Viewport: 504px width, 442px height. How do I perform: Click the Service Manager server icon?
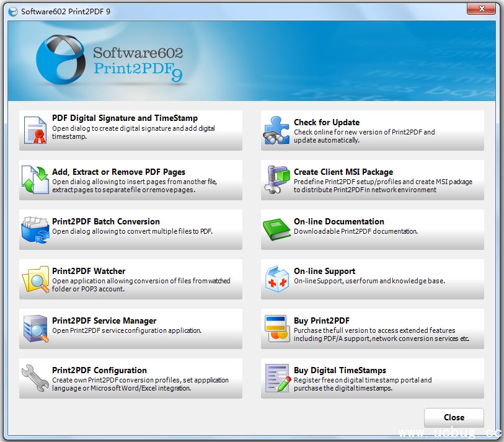[x=35, y=329]
